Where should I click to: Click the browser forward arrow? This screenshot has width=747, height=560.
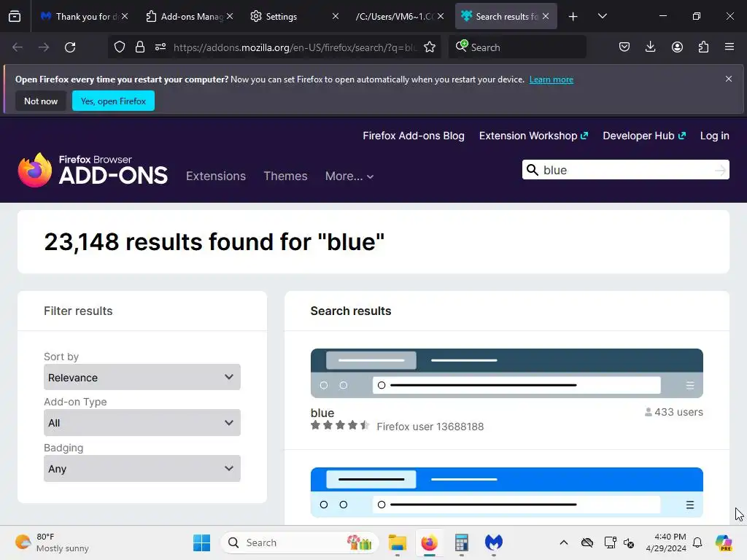tap(44, 47)
